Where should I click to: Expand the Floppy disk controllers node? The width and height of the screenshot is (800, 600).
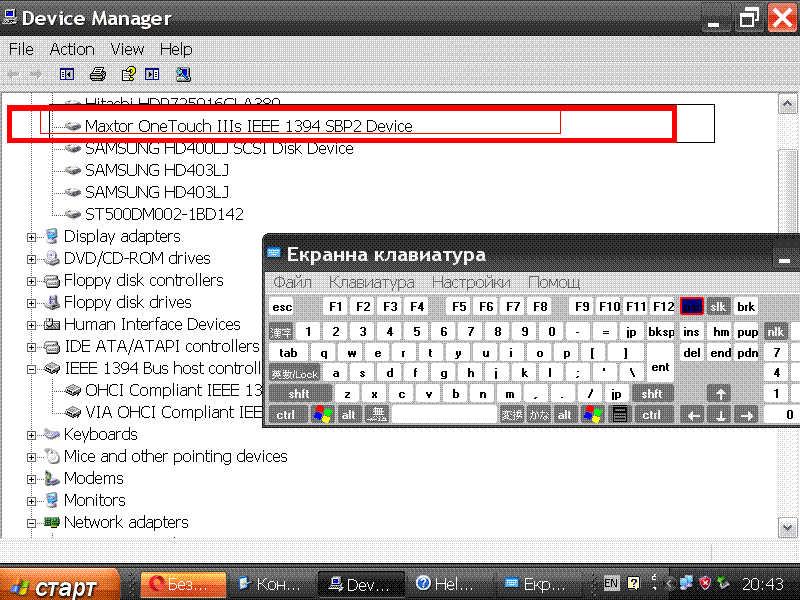[x=31, y=281]
